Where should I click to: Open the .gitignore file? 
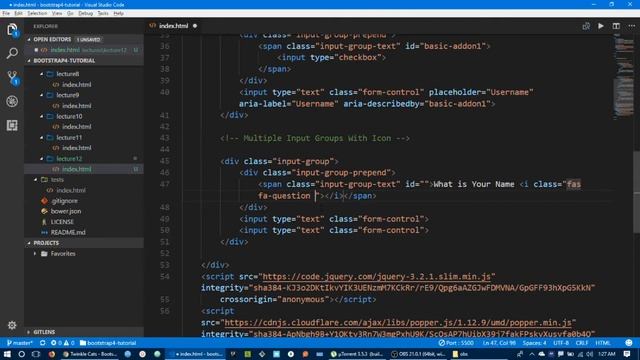coord(64,201)
